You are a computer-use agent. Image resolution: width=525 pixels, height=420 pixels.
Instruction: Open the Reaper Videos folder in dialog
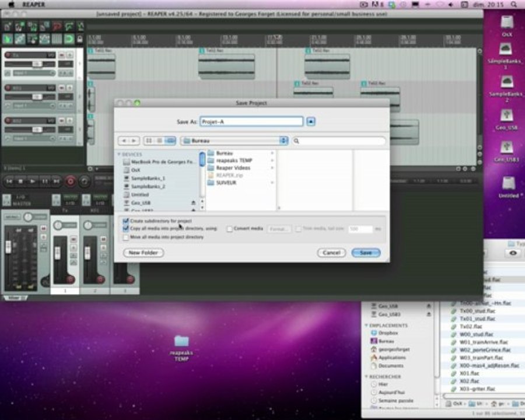point(233,168)
